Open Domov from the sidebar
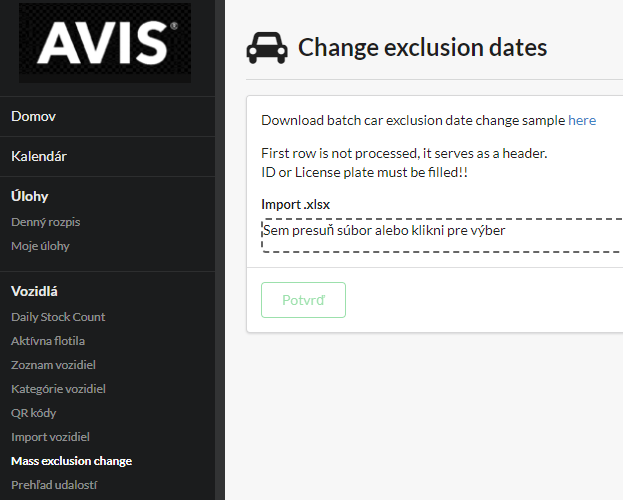 pyautogui.click(x=34, y=116)
